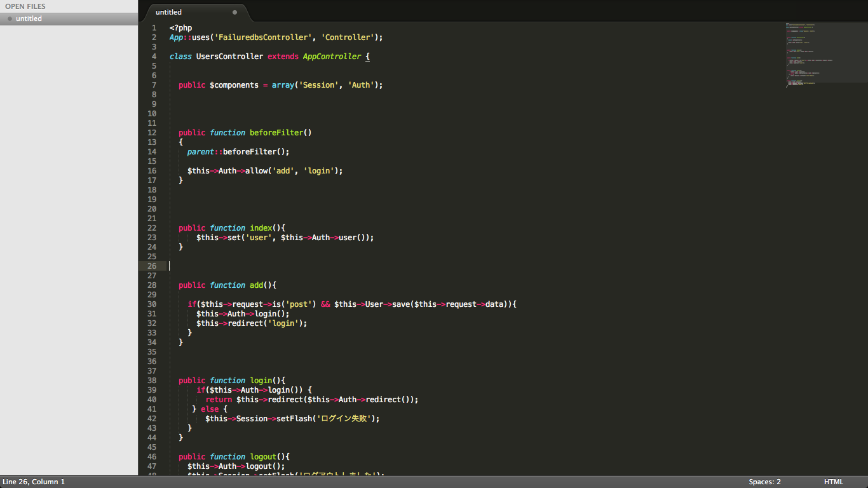
Task: Click the array keyword on line 7
Action: coord(283,85)
